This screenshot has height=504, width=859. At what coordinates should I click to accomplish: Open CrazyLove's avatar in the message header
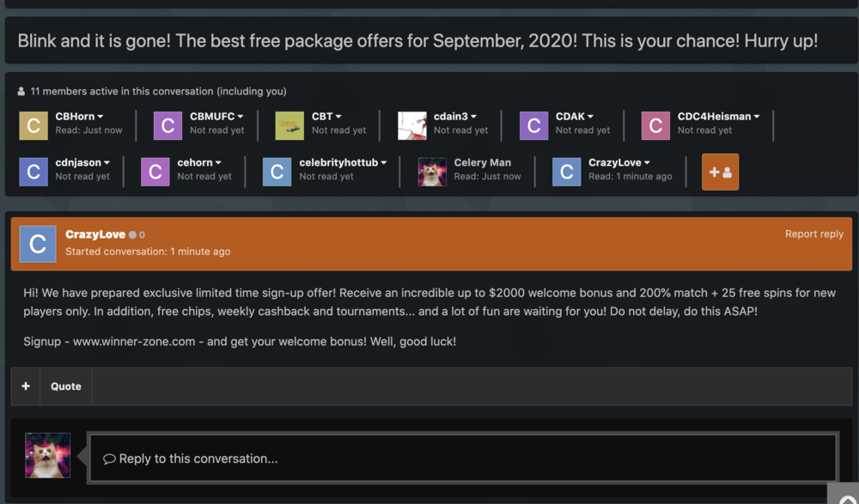point(37,244)
